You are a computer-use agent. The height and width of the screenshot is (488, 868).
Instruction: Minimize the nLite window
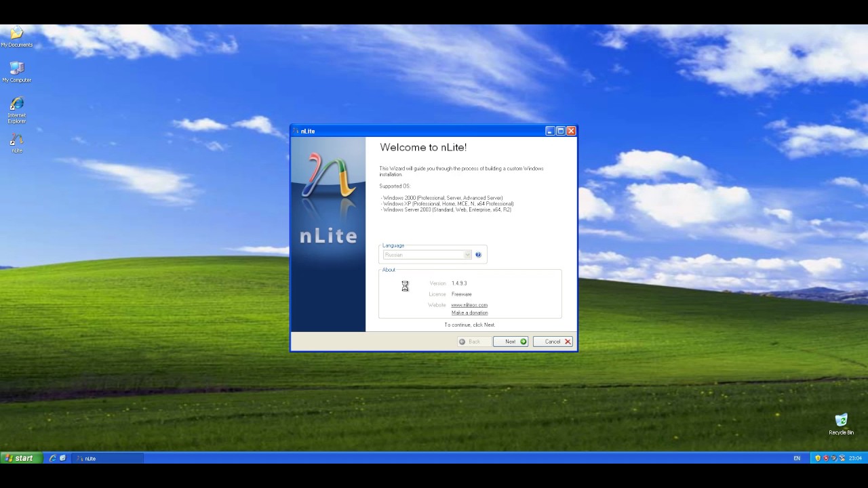click(550, 131)
